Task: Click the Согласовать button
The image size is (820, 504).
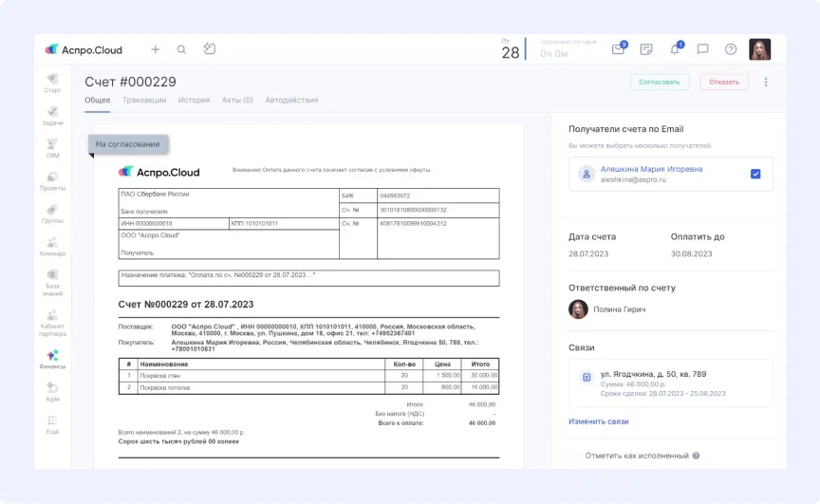Action: click(659, 82)
